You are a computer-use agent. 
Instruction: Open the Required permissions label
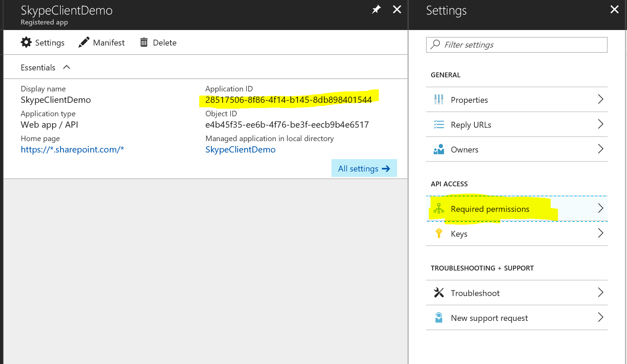490,209
